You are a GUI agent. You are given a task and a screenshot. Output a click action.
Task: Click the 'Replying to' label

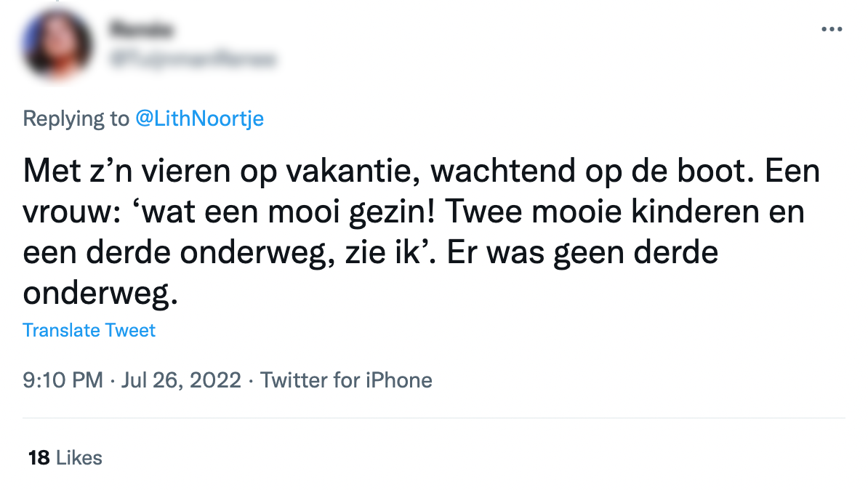click(x=76, y=119)
